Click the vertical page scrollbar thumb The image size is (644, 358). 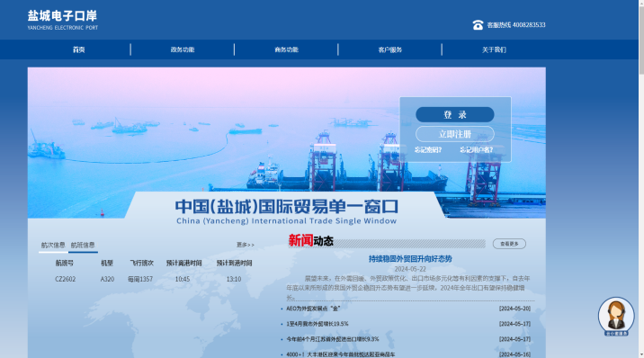[641, 37]
